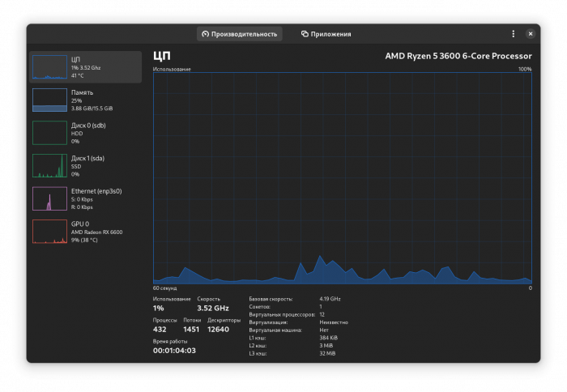Click the AMD Ryzen 5 3600 processor title
The image size is (567, 392).
[x=458, y=56]
